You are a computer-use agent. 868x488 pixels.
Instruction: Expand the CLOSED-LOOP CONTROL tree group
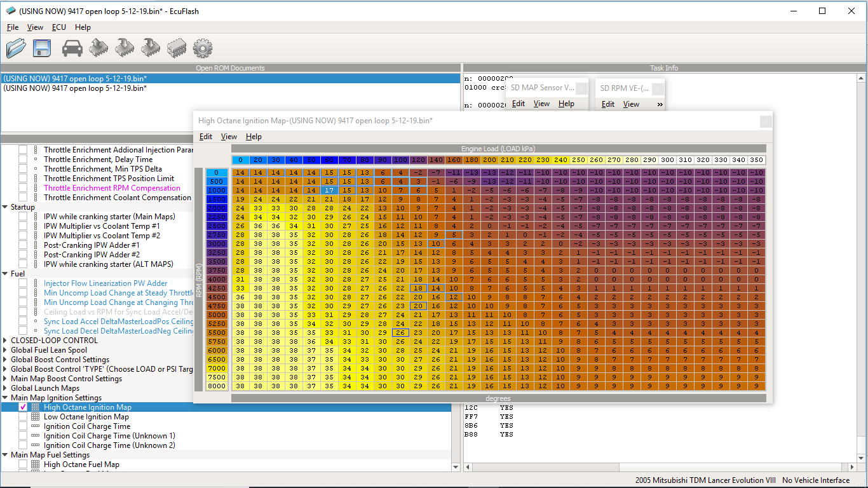5,341
